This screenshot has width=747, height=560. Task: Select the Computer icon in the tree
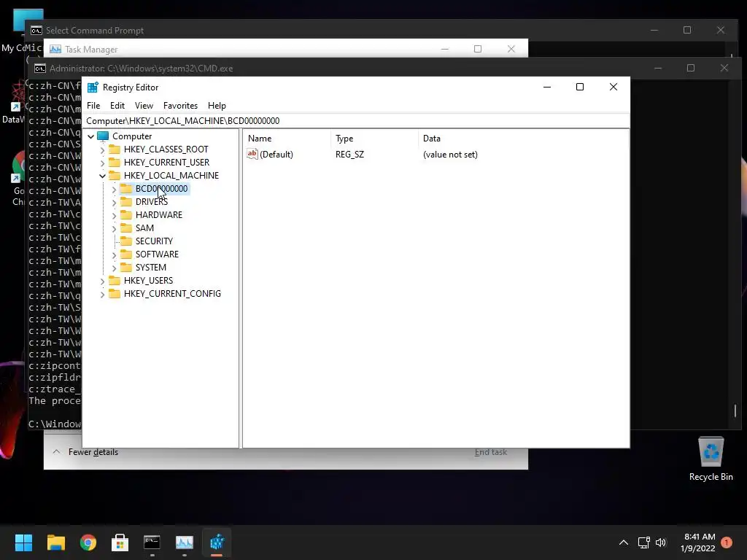(x=103, y=136)
